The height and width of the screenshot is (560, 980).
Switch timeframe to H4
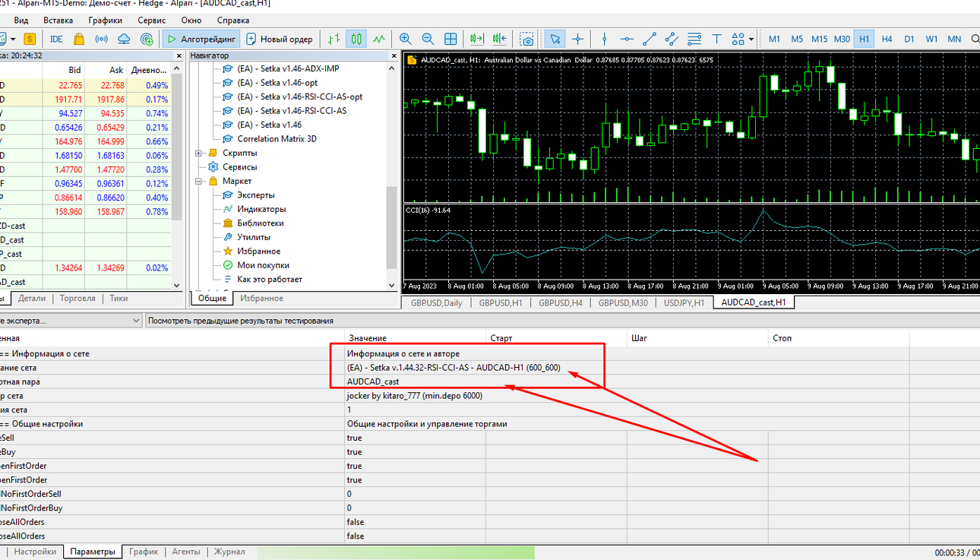coord(887,39)
